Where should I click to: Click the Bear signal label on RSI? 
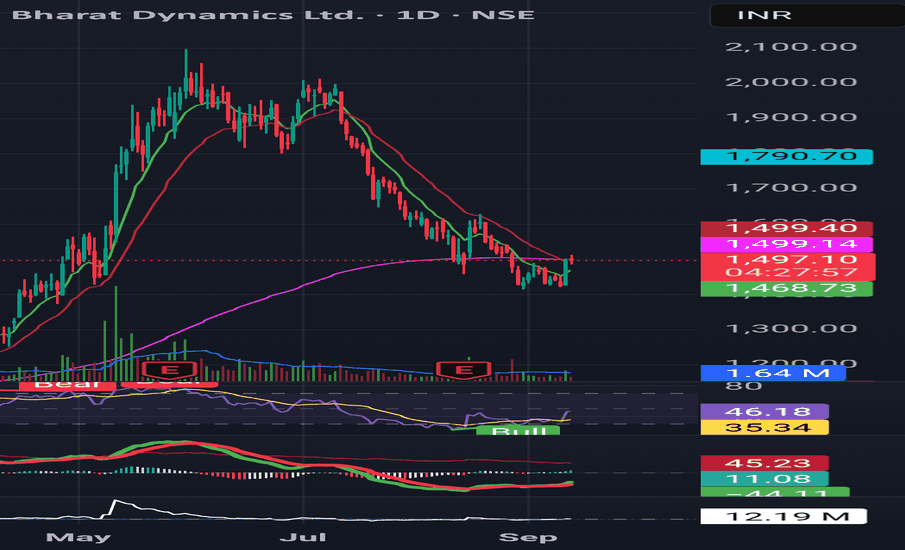point(53,383)
